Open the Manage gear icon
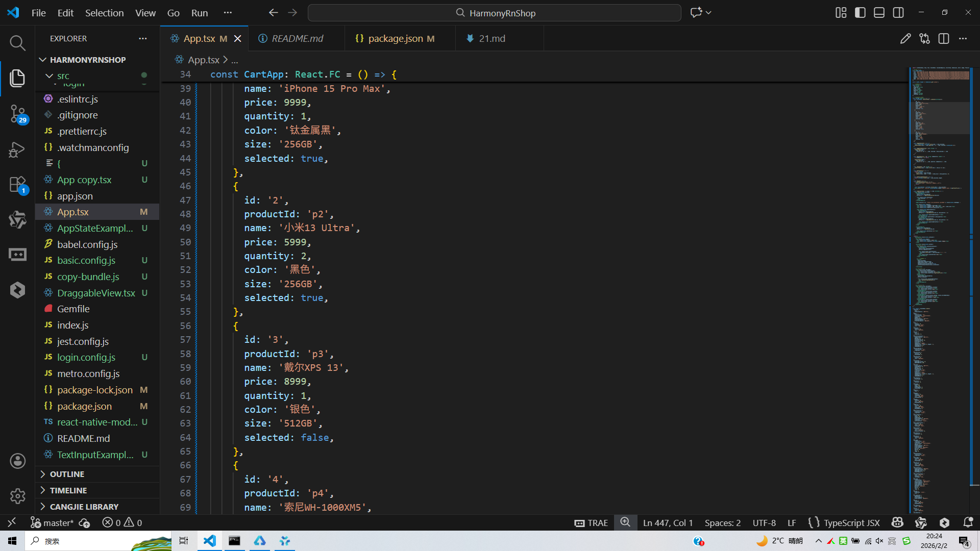 click(17, 496)
